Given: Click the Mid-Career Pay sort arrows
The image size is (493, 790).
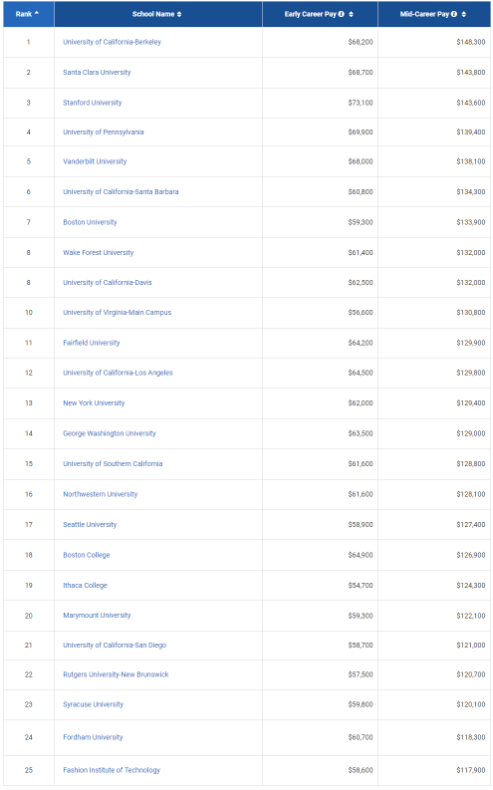Looking at the screenshot, I should tap(464, 14).
